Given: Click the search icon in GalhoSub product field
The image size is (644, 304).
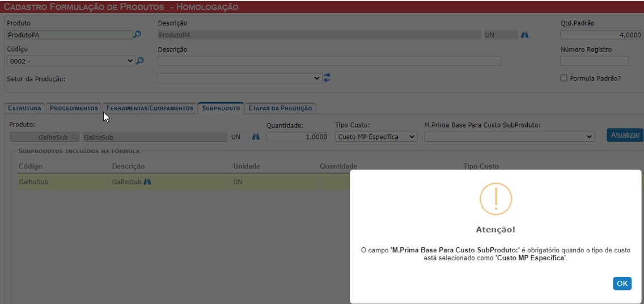Looking at the screenshot, I should (x=74, y=137).
